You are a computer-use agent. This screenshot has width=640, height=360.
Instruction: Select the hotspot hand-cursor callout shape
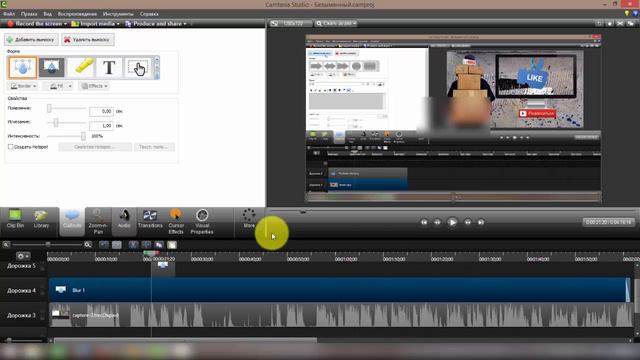[138, 67]
